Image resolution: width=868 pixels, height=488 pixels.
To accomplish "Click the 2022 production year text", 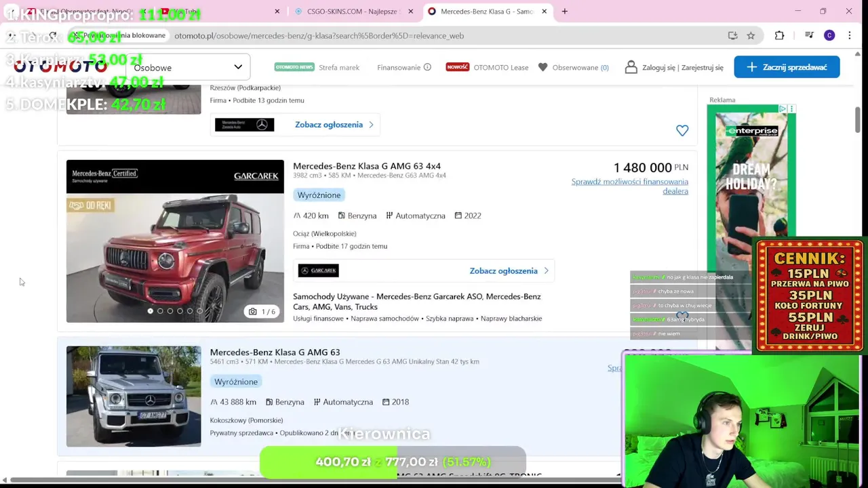I will click(473, 216).
